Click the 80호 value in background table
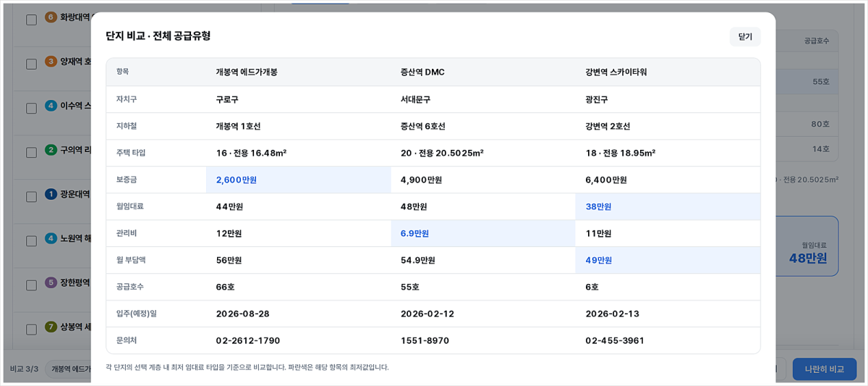This screenshot has width=868, height=386. pyautogui.click(x=820, y=124)
